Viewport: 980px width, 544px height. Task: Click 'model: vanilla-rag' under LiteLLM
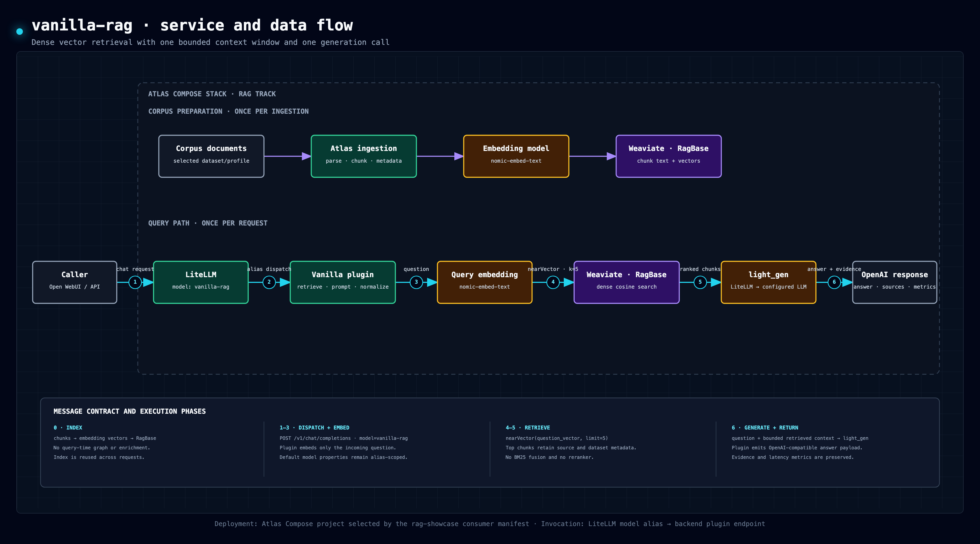(201, 287)
